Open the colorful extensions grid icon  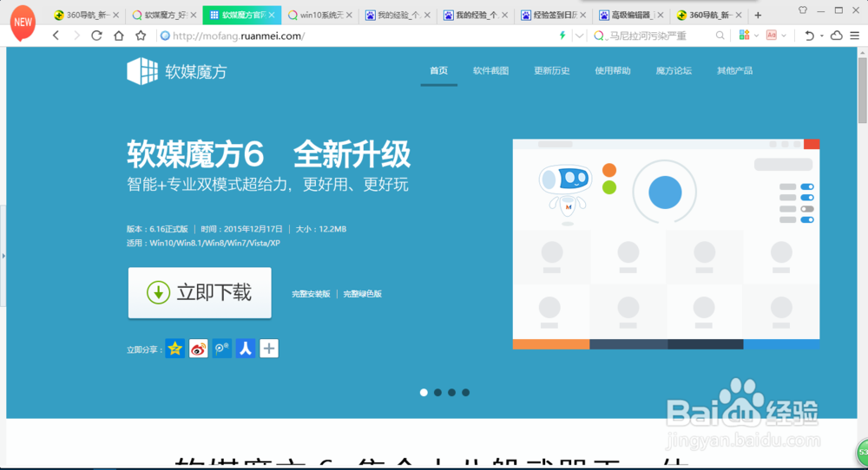coord(744,36)
